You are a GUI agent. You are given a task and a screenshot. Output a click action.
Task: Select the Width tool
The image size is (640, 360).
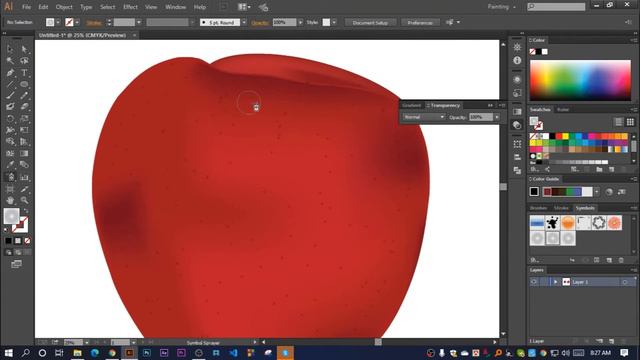[10, 130]
